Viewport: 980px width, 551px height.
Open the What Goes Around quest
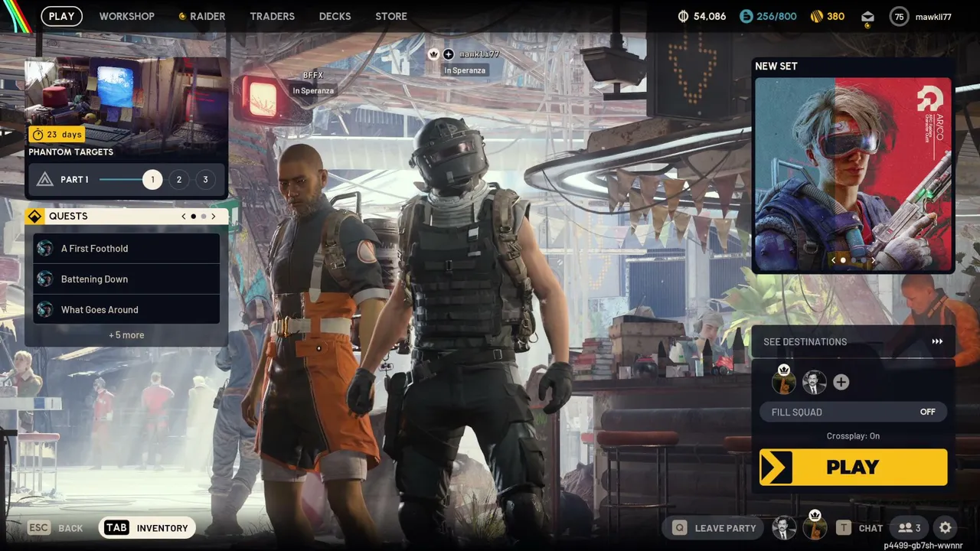(126, 309)
